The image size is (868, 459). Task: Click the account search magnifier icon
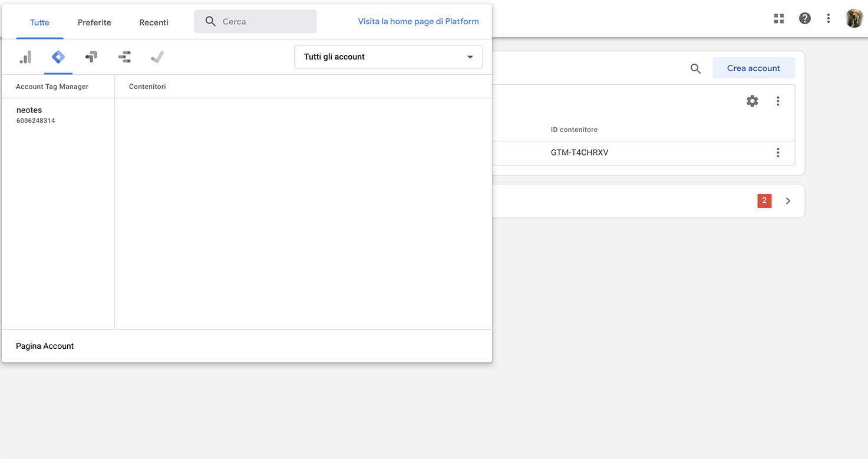click(x=696, y=69)
